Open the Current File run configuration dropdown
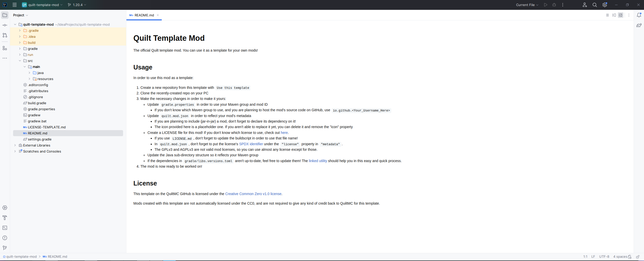Viewport: 644px width, 261px height. coord(527,5)
